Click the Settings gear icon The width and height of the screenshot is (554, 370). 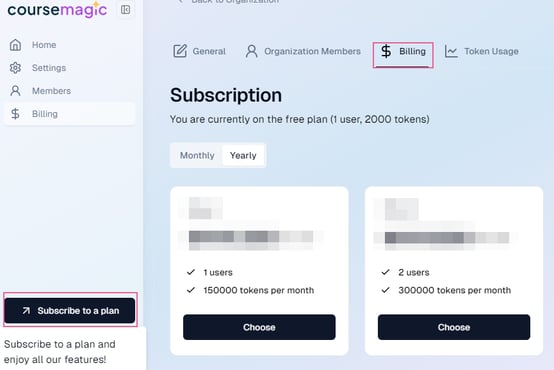15,68
